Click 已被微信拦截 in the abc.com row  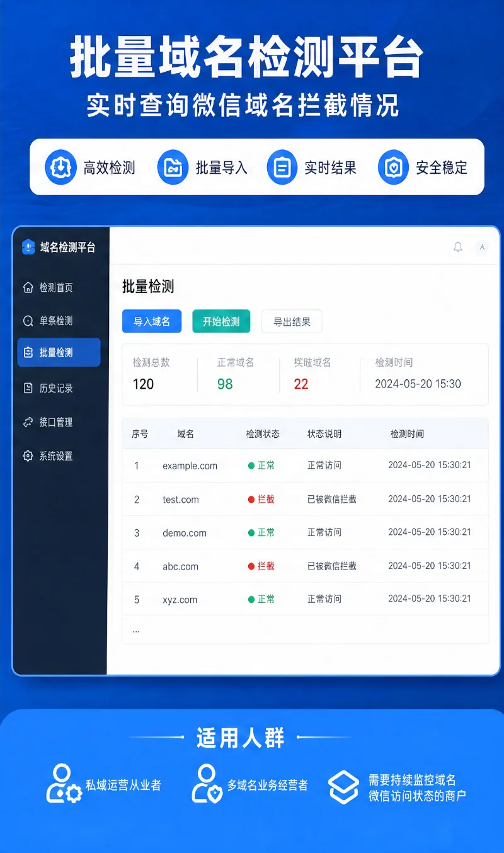point(332,566)
